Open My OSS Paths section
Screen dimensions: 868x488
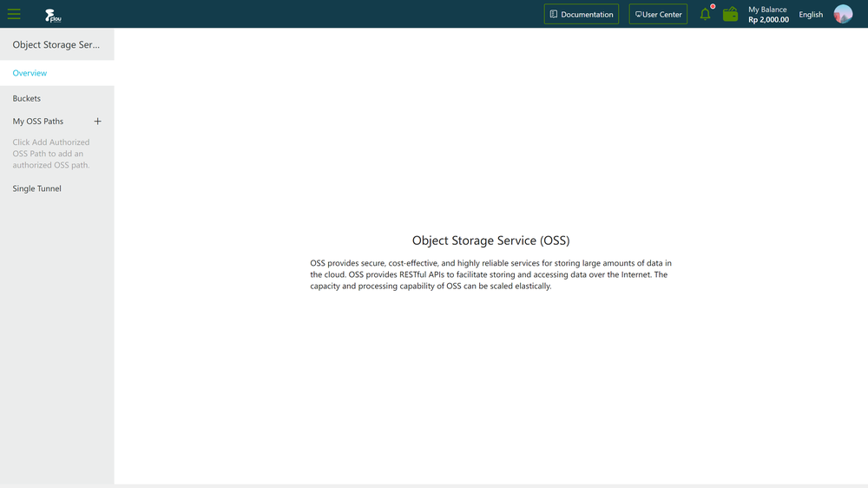pos(38,122)
